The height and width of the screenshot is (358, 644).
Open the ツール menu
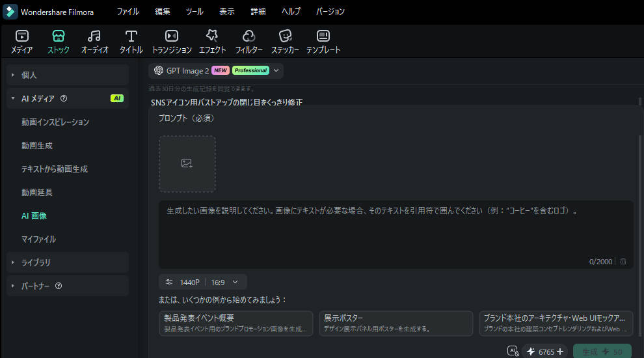click(195, 12)
